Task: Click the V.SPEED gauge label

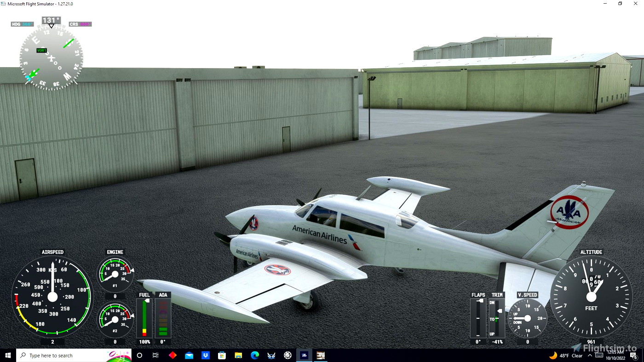Action: coord(527,295)
